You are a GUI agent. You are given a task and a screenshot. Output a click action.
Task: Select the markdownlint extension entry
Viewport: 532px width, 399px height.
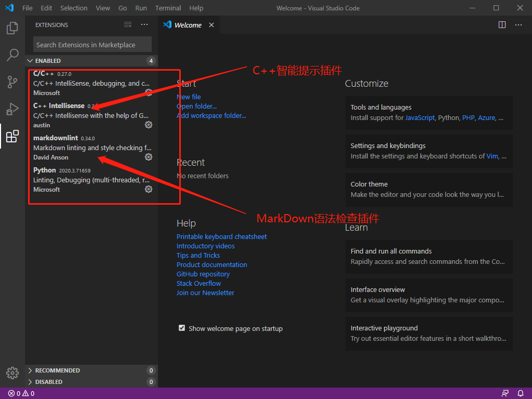(x=92, y=148)
